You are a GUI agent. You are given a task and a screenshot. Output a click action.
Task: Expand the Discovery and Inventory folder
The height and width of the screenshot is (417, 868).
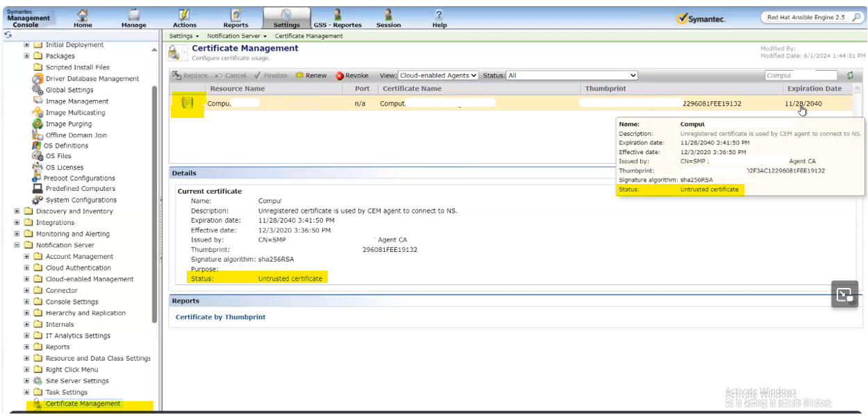17,212
